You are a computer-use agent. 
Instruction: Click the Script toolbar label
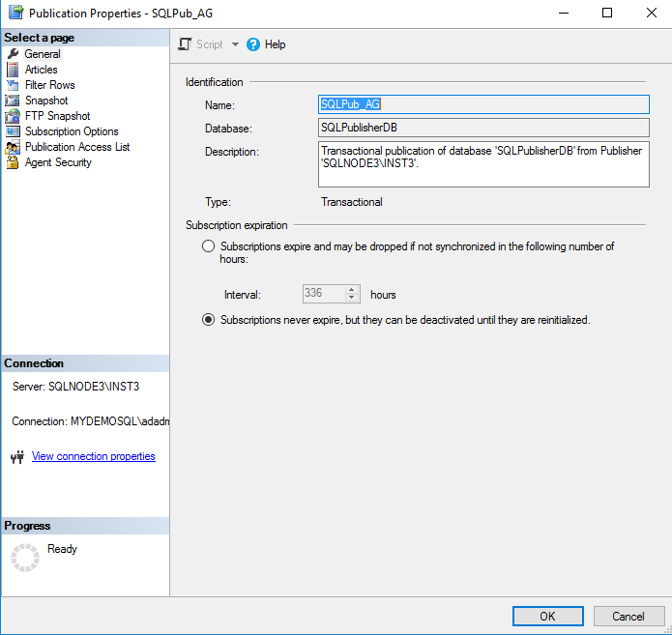[x=210, y=44]
